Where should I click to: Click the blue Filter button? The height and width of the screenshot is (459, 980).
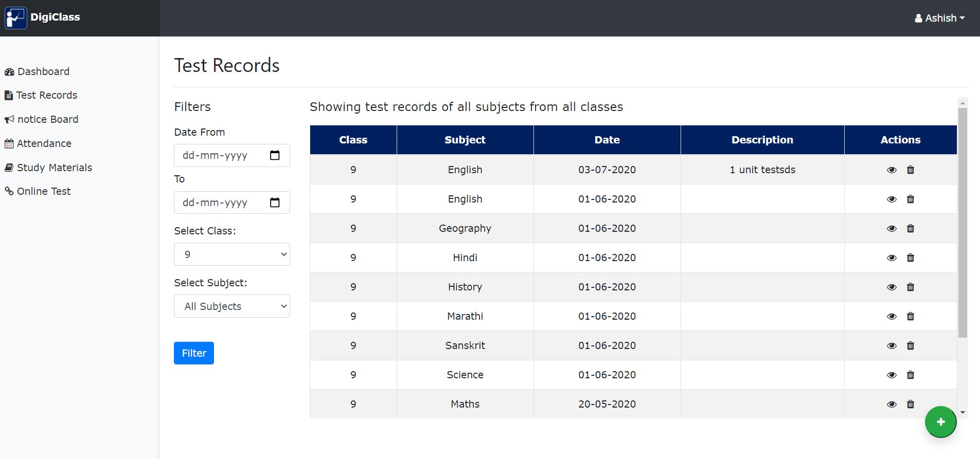coord(194,353)
